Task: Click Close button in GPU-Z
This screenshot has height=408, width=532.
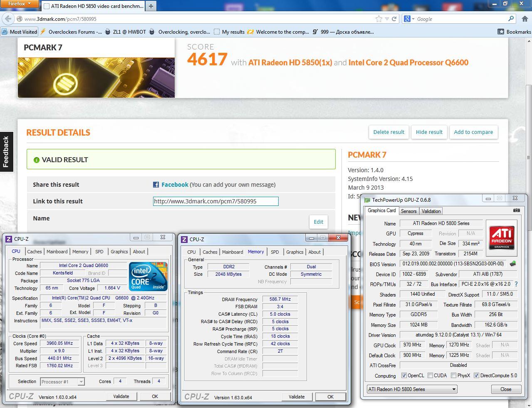Action: (x=506, y=389)
